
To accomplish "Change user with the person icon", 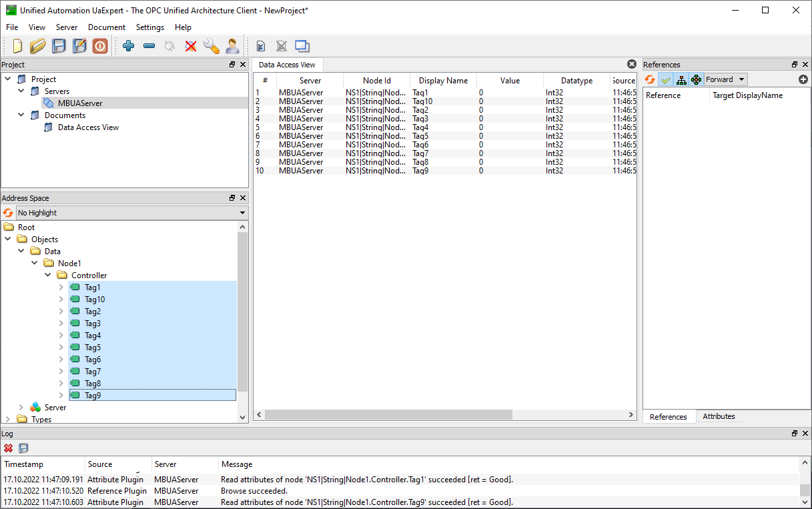I will pyautogui.click(x=232, y=46).
